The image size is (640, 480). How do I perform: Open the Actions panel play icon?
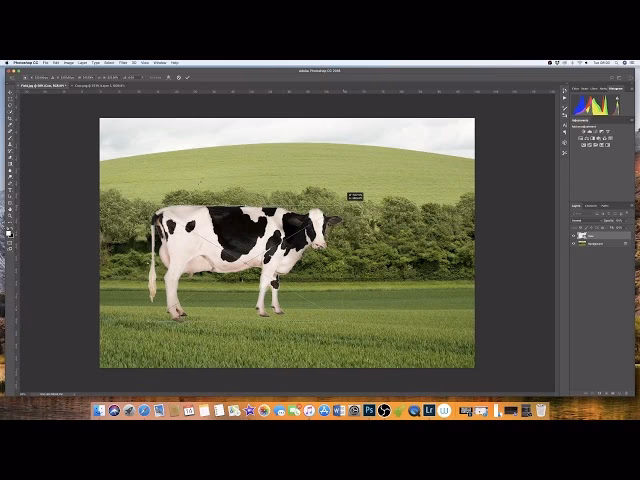pyautogui.click(x=564, y=98)
